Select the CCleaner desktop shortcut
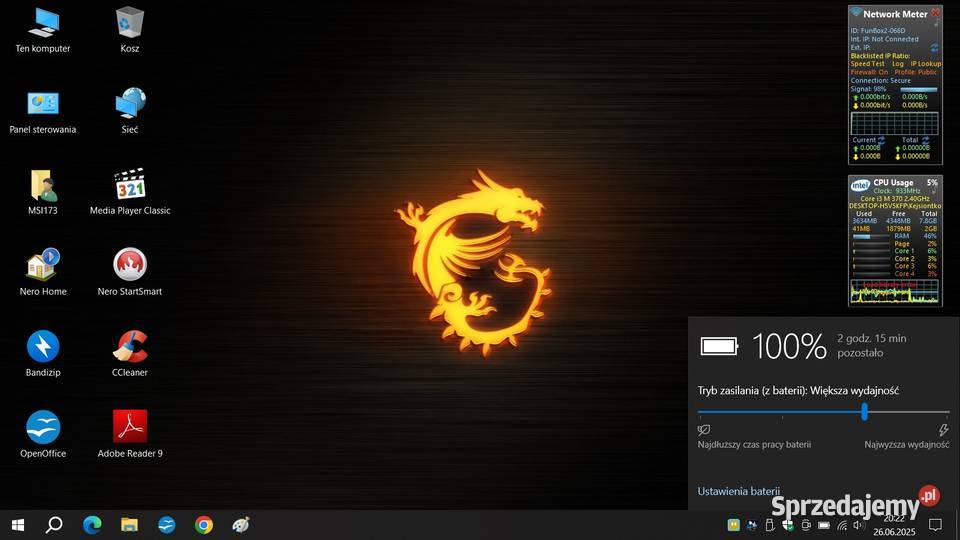Image resolution: width=960 pixels, height=540 pixels. point(130,354)
